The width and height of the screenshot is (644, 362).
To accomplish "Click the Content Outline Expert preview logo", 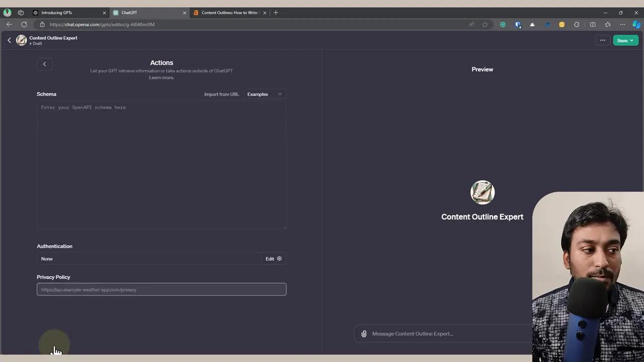I will pos(482,192).
